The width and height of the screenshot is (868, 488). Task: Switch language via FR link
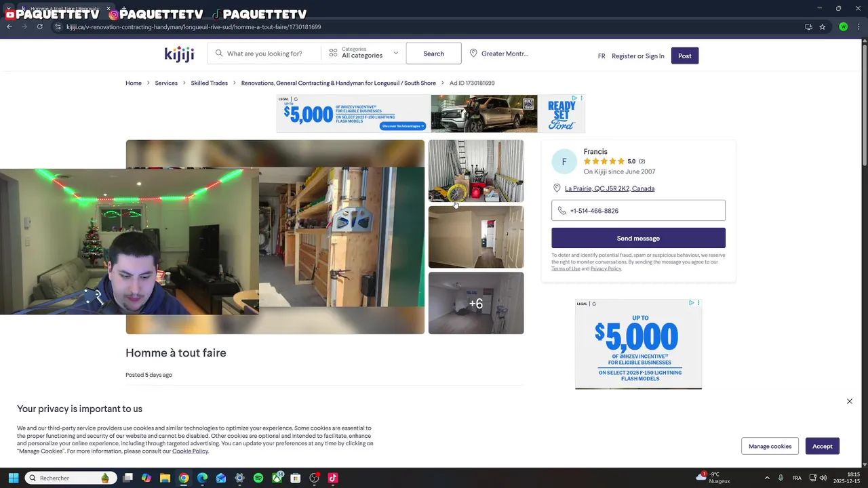(601, 56)
